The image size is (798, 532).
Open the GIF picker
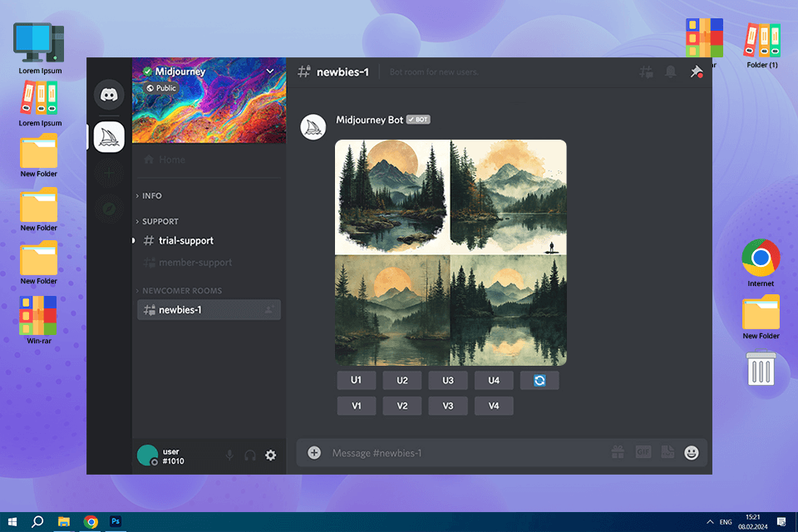pos(643,452)
